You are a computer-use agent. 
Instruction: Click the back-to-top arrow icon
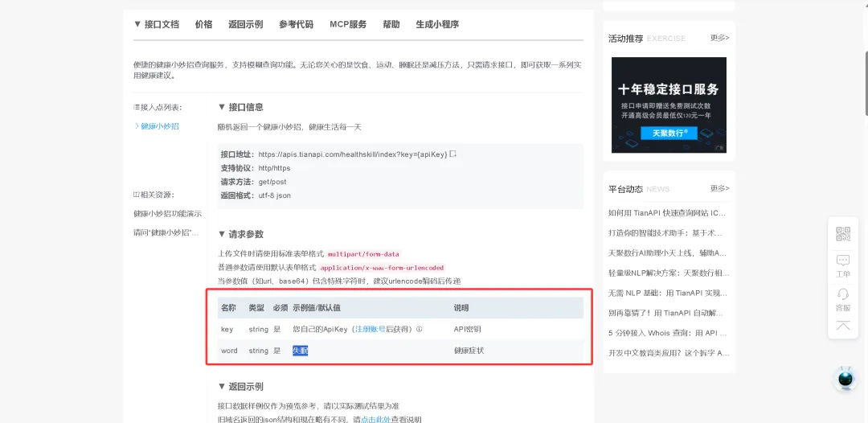(842, 326)
